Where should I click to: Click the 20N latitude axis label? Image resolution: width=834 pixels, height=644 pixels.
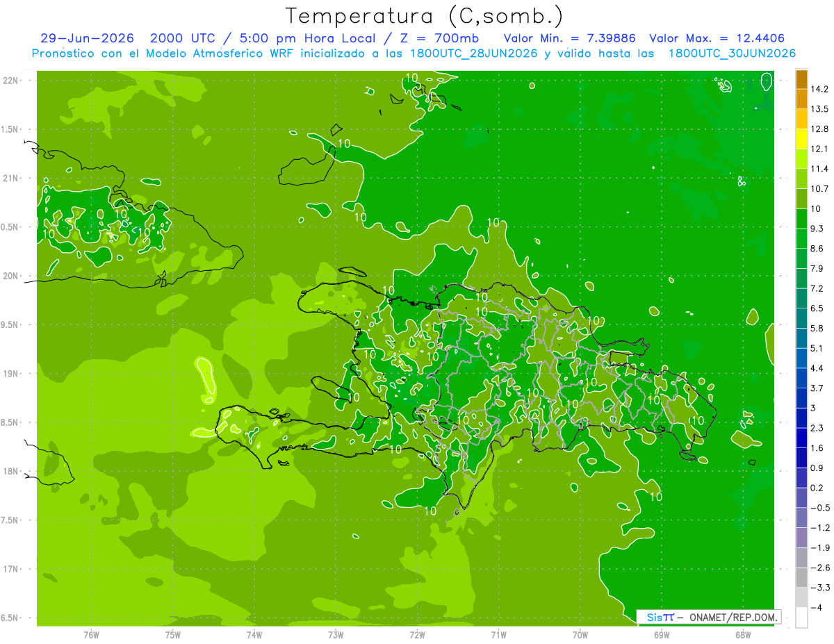pyautogui.click(x=12, y=276)
